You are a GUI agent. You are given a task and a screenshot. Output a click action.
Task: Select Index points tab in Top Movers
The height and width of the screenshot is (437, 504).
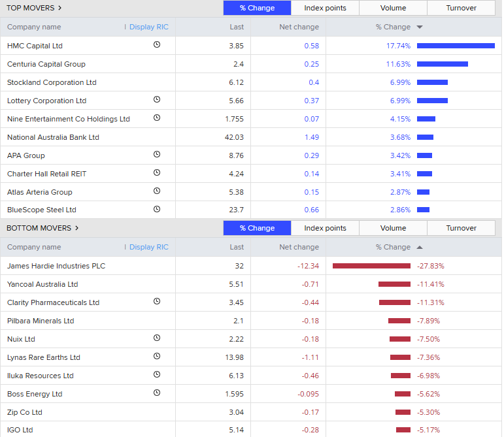tap(325, 8)
